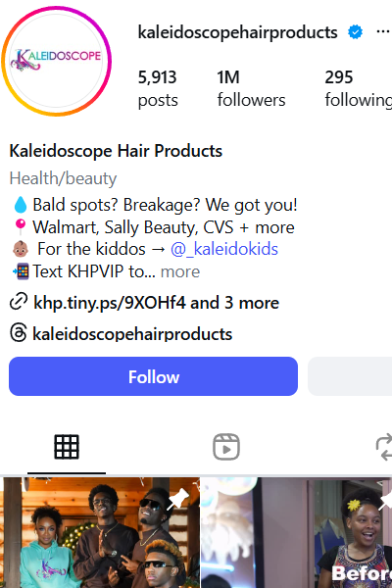This screenshot has height=588, width=392.
Task: Switch to the Reels tab
Action: pos(226,447)
